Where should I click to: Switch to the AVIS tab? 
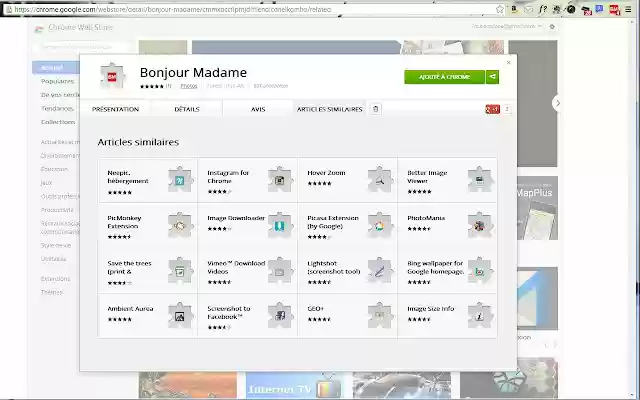[258, 109]
